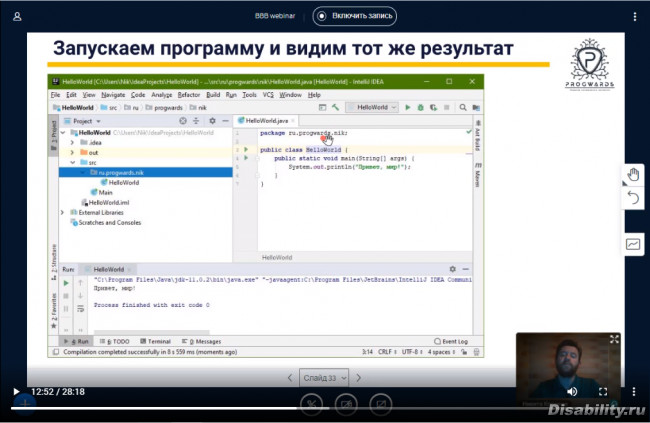Screen dimensions: 650x423
Task: Open BBB webinar options menu
Action: [635, 16]
